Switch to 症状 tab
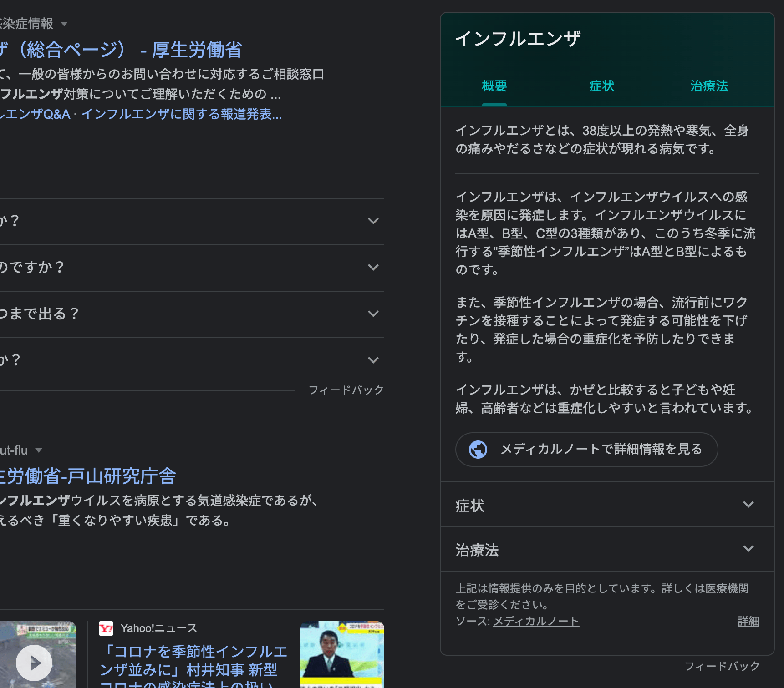This screenshot has height=688, width=784. 601,86
